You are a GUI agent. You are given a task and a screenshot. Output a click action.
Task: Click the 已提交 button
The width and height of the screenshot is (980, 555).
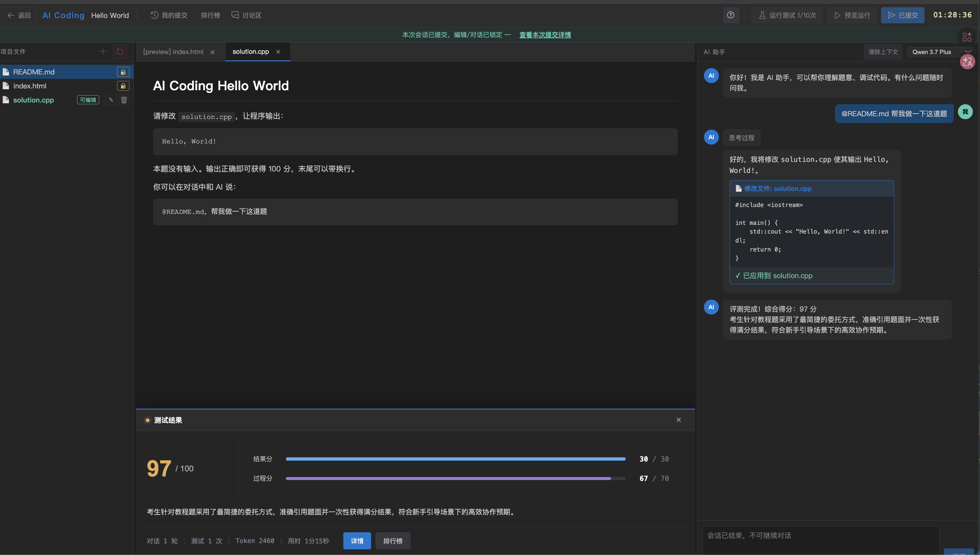click(x=903, y=15)
